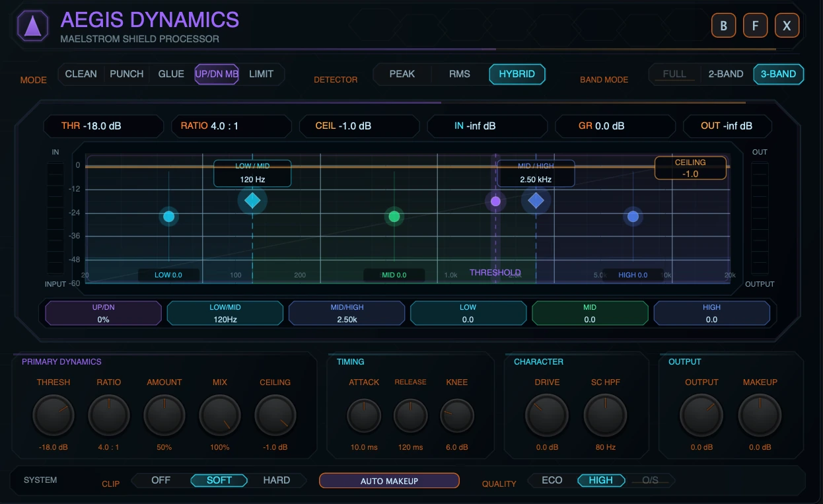
Task: Click the MID / HIGH 2.50 kHz label
Action: 536,173
